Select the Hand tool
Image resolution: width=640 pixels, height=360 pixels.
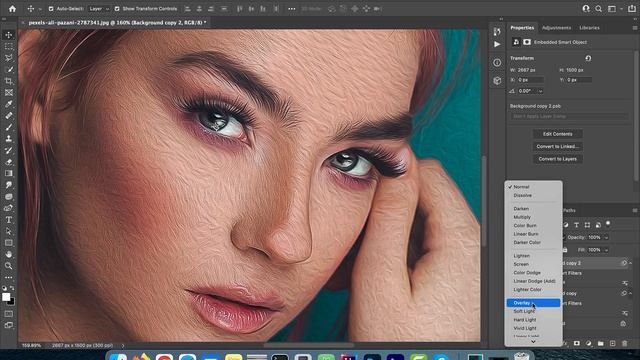(x=9, y=254)
